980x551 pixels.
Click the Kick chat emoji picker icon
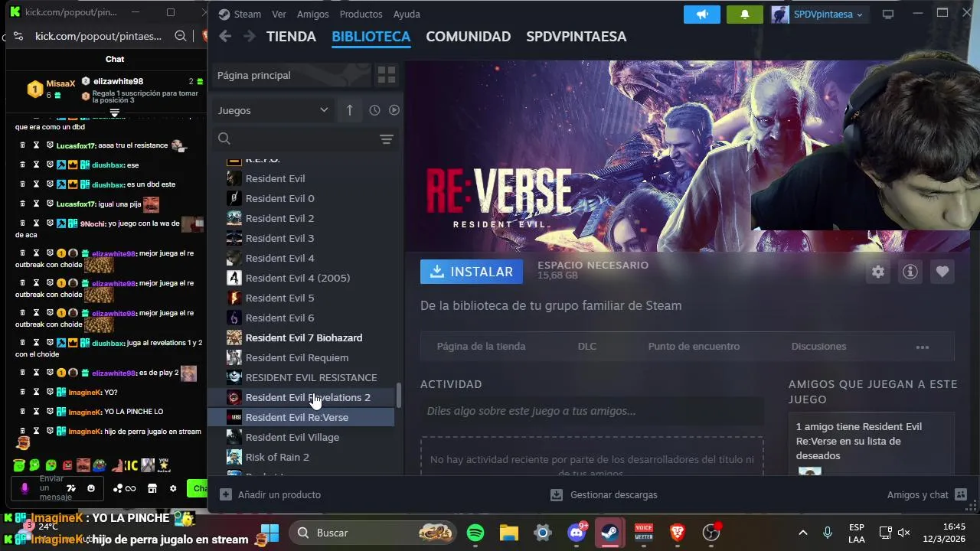point(91,488)
